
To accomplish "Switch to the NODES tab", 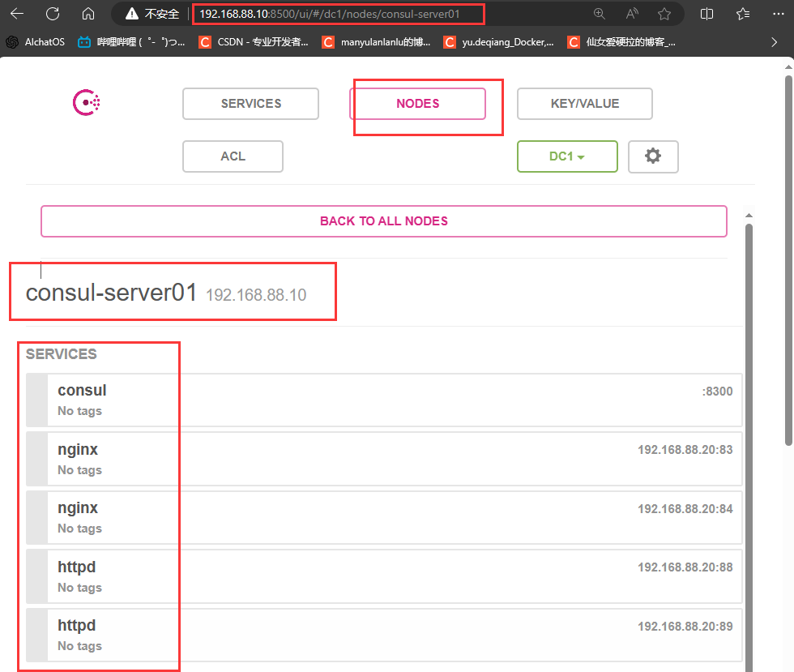I will point(418,104).
